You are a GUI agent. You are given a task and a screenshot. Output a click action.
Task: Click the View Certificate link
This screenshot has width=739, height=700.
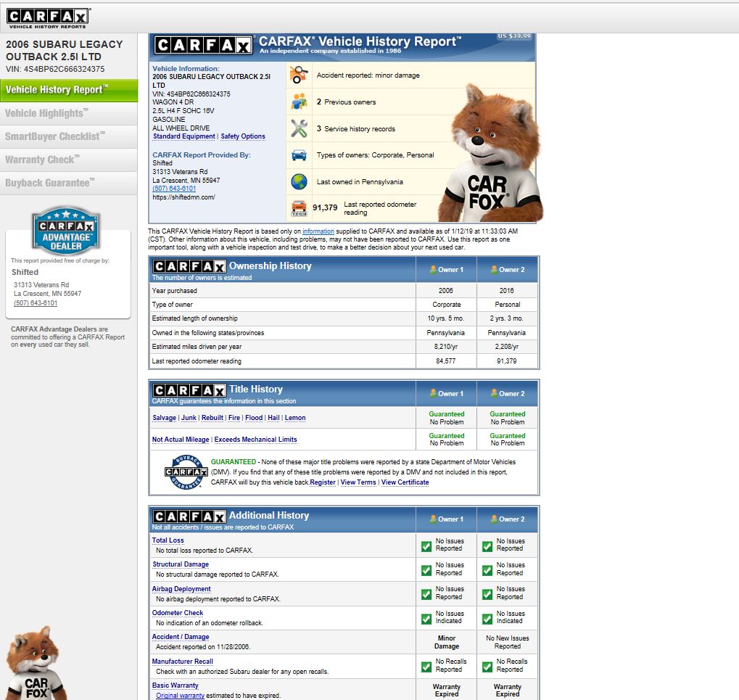(x=405, y=482)
